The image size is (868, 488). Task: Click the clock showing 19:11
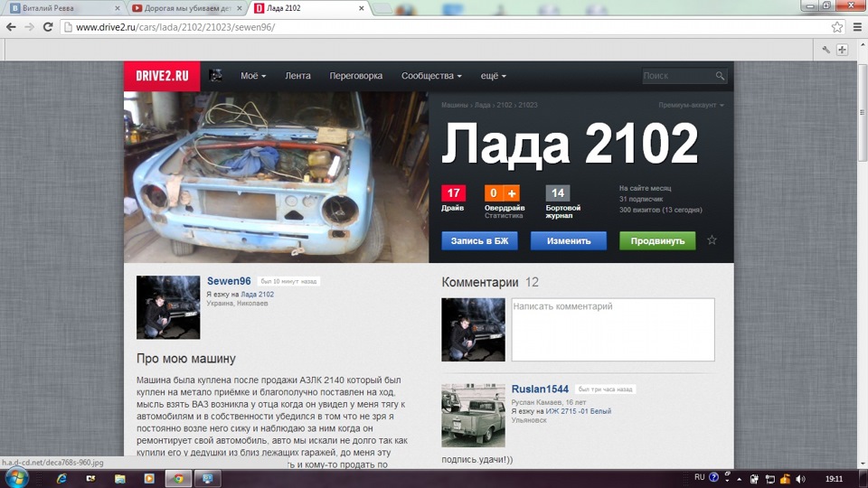[x=834, y=479]
